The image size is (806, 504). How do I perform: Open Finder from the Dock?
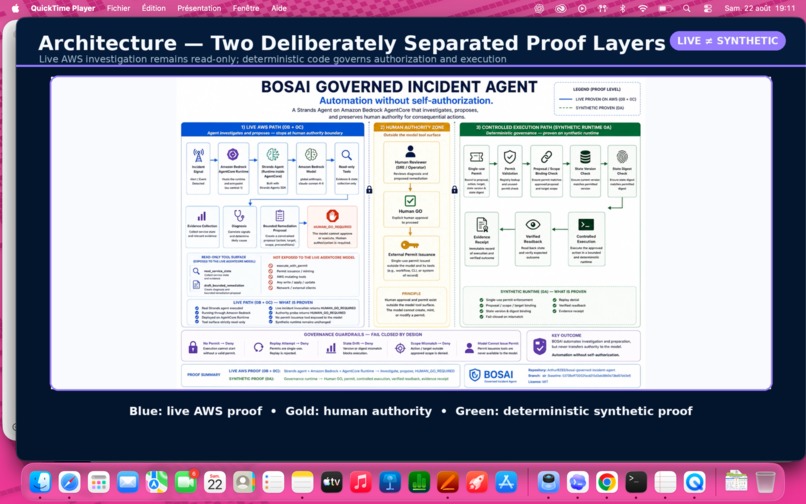[x=40, y=482]
